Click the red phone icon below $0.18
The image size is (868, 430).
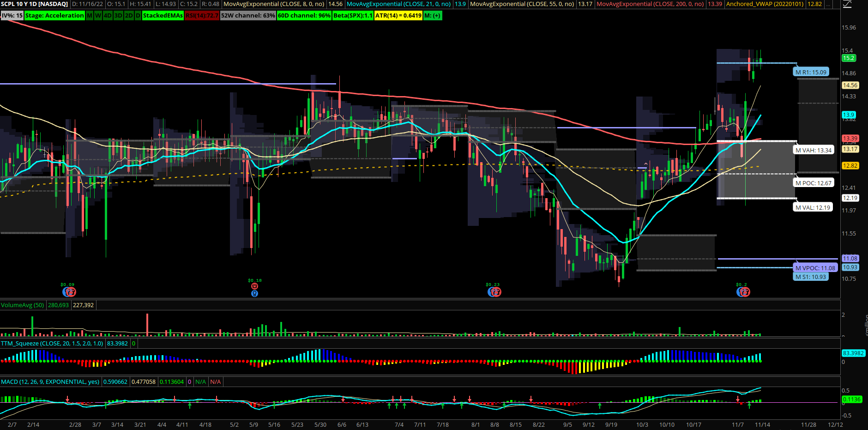click(254, 286)
